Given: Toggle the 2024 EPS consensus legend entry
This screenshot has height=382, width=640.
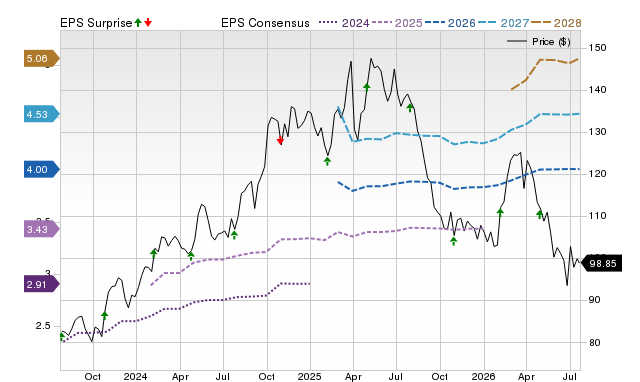Looking at the screenshot, I should 344,23.
